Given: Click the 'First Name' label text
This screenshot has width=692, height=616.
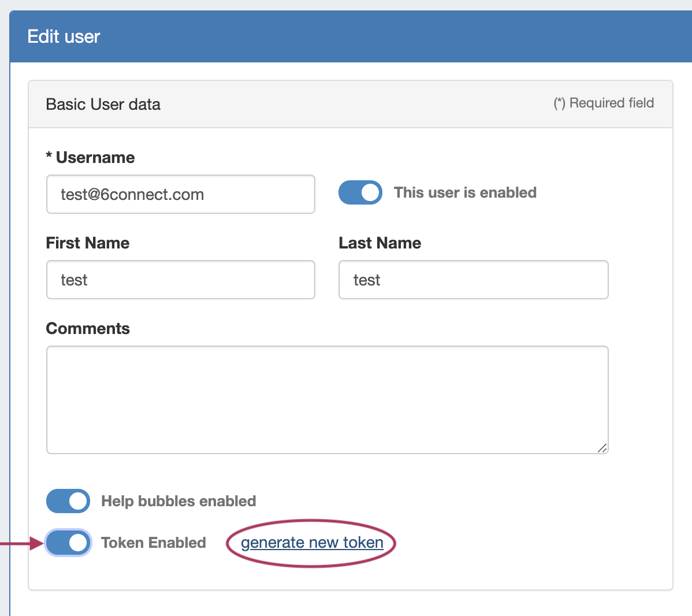Looking at the screenshot, I should click(87, 243).
